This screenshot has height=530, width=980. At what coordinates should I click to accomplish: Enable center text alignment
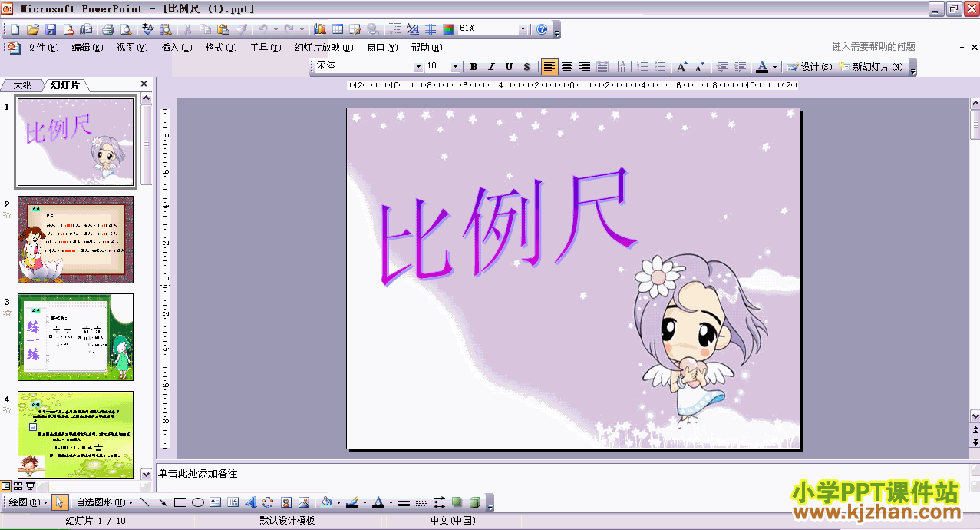(567, 67)
